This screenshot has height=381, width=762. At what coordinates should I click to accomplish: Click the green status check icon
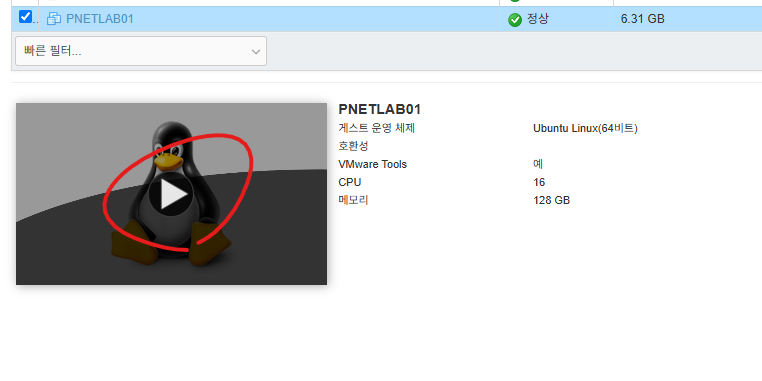pyautogui.click(x=515, y=20)
